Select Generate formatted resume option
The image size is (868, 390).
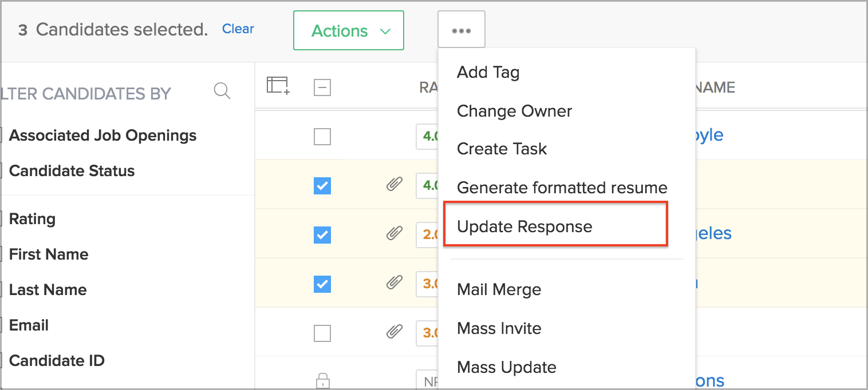coord(562,188)
